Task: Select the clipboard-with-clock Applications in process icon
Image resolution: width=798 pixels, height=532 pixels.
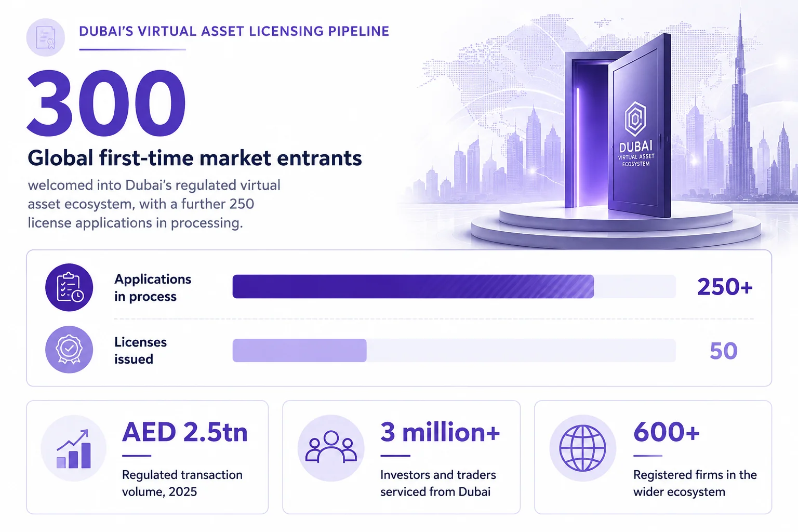Action: (x=69, y=287)
